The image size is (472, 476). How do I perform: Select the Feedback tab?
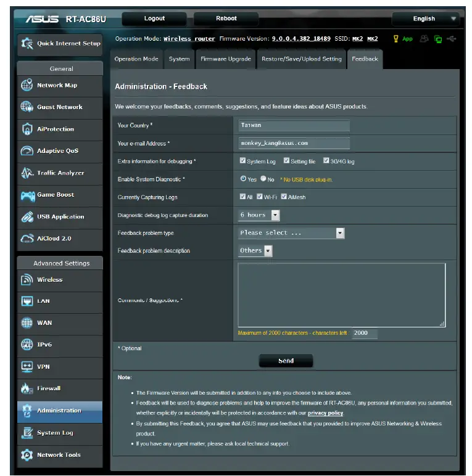365,59
